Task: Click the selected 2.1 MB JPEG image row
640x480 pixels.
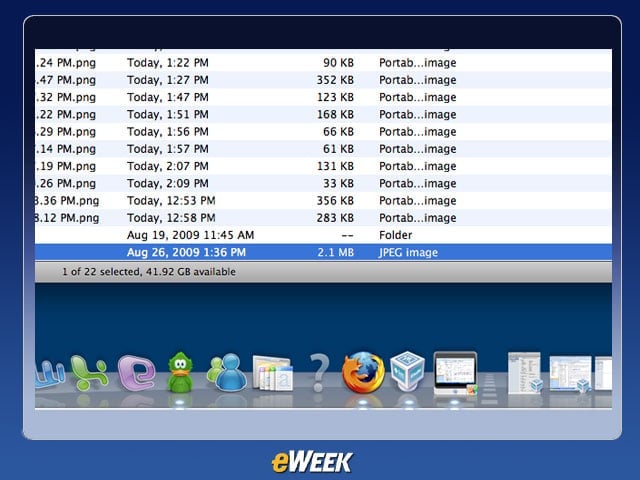Action: click(x=323, y=252)
